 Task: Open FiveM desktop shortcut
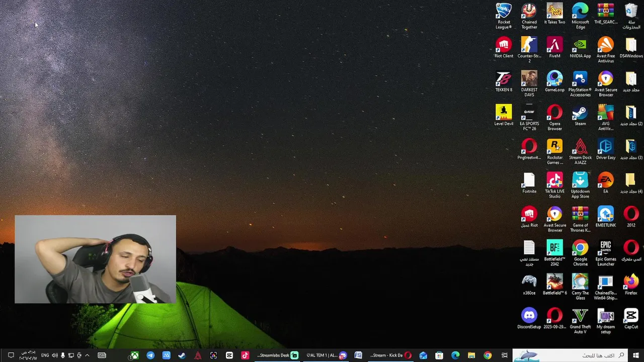coord(554,47)
